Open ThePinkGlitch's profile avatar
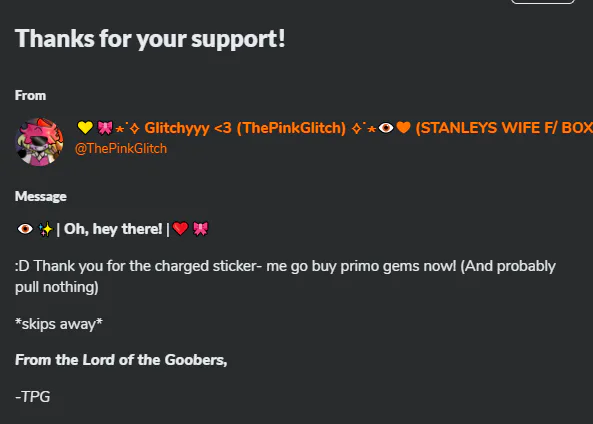 [x=39, y=142]
